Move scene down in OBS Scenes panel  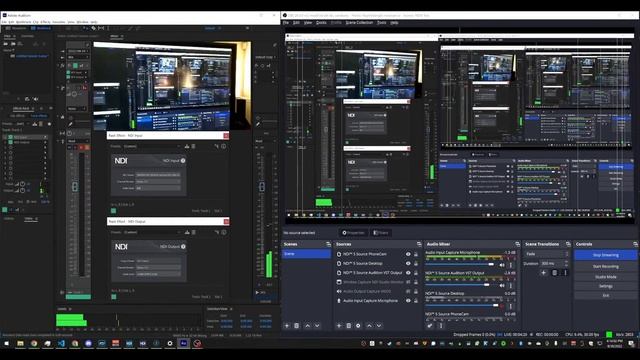317,326
